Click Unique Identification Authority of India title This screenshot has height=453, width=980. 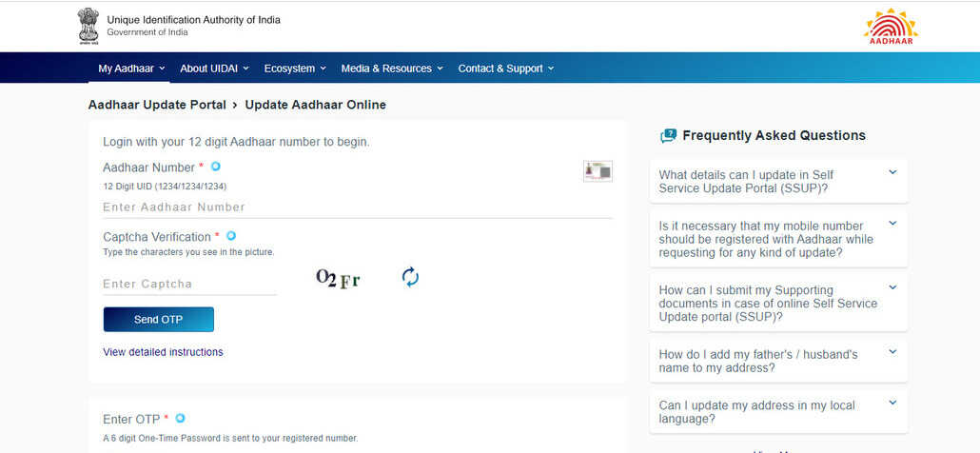(x=194, y=20)
